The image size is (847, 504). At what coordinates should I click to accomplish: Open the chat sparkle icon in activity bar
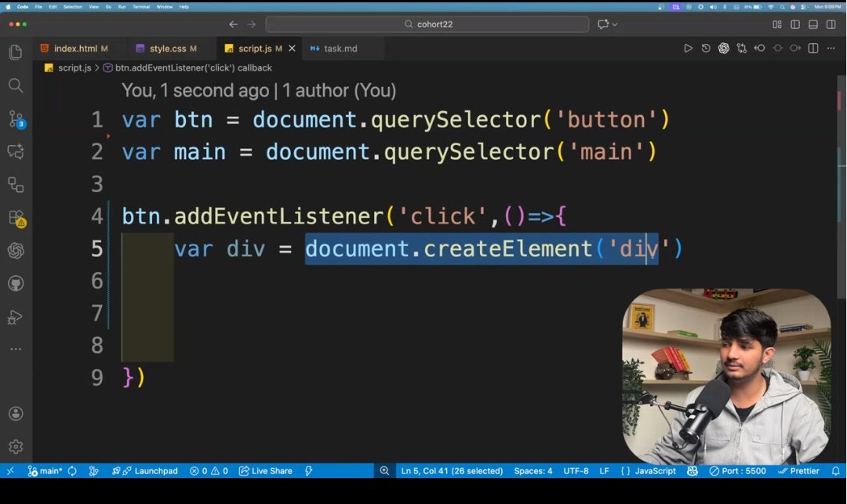16,151
